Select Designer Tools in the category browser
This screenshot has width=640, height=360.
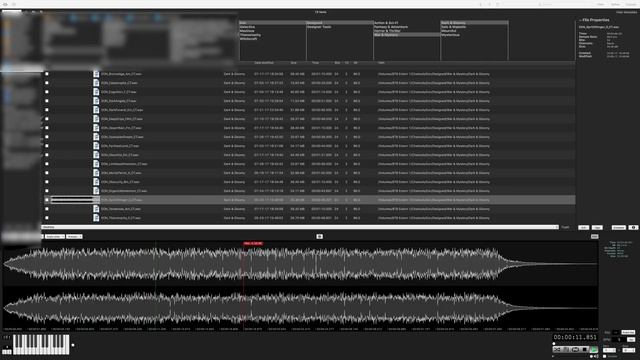click(x=319, y=27)
